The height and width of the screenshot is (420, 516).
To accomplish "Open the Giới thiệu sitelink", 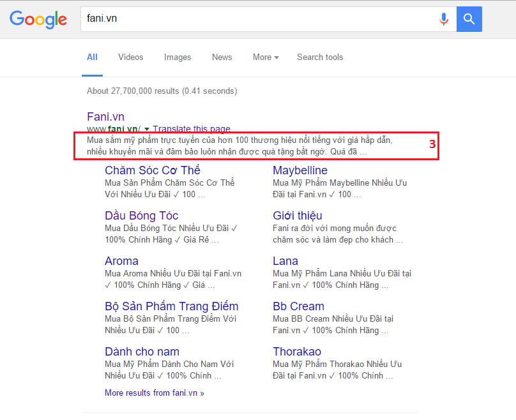I will [x=298, y=216].
